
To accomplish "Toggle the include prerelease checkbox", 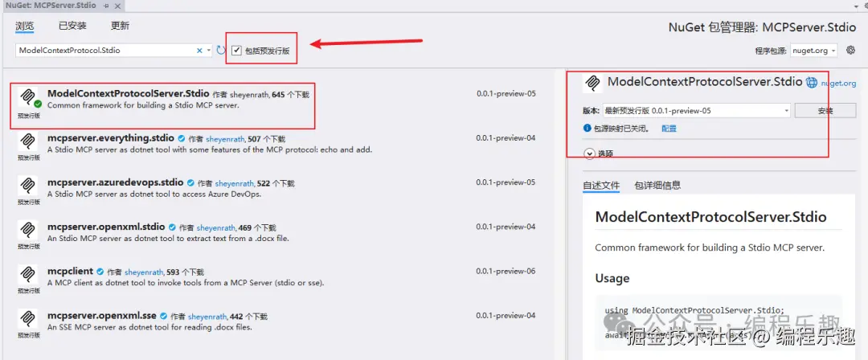I will point(237,51).
